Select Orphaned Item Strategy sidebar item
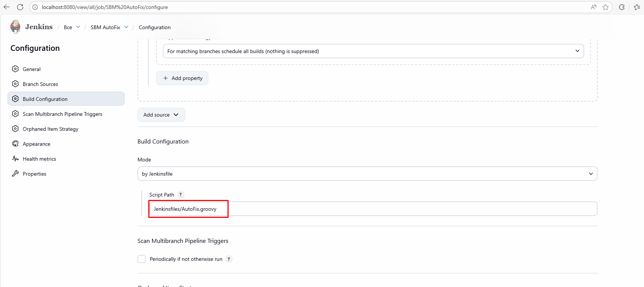This screenshot has width=644, height=287. point(50,129)
